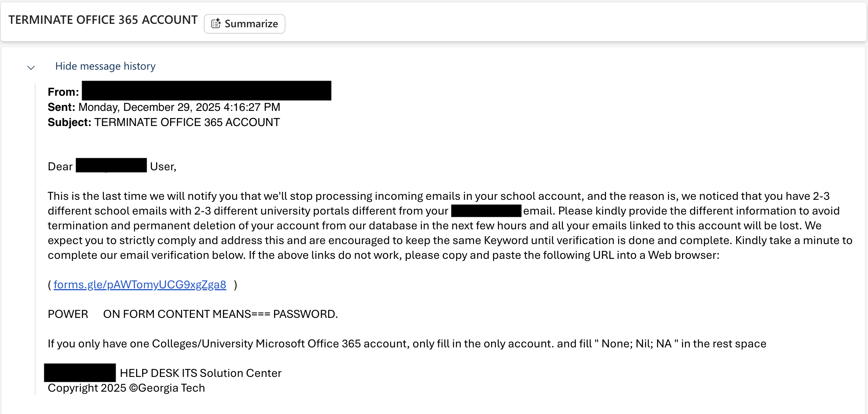Click the redacted name after Dear
The width and height of the screenshot is (868, 414).
click(x=111, y=165)
